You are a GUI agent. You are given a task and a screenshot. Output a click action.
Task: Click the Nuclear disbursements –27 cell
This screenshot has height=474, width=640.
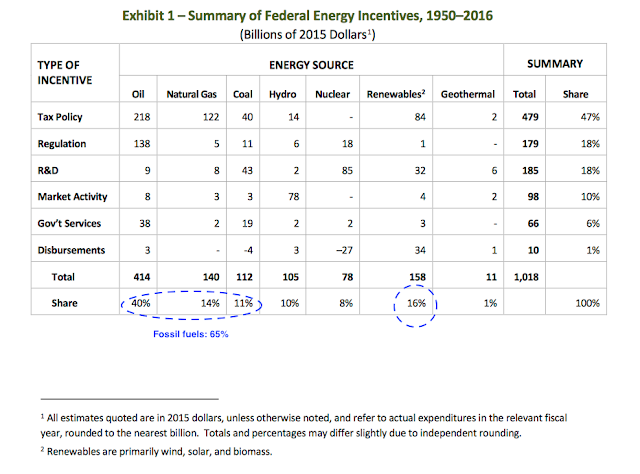[x=344, y=250]
